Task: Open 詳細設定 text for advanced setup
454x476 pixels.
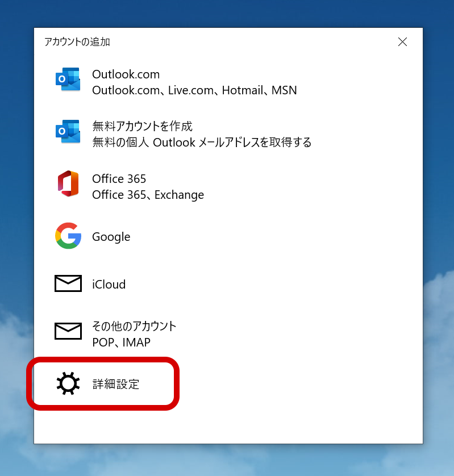Action: [116, 384]
